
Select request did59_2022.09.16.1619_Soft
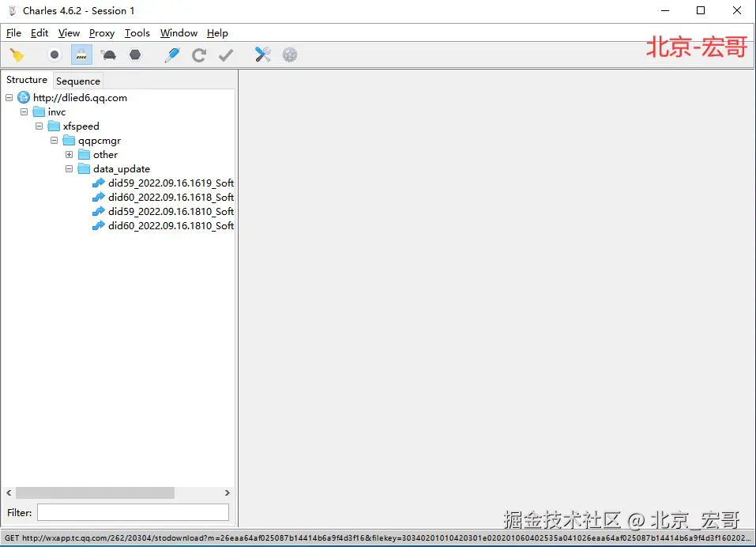pos(163,183)
